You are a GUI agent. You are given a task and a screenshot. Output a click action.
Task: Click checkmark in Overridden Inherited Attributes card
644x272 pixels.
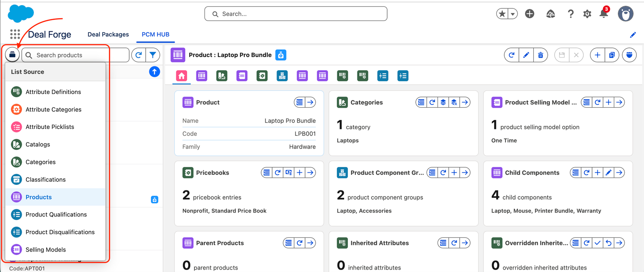[x=598, y=243]
